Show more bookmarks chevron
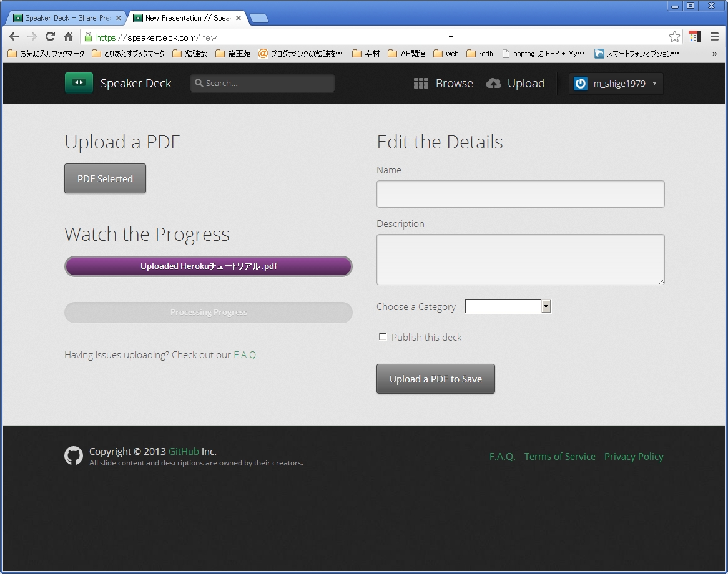Viewport: 728px width, 574px height. click(714, 54)
